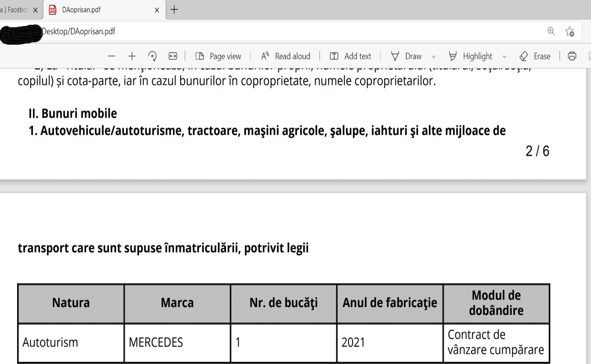Choose the Highlight tool

click(x=471, y=56)
